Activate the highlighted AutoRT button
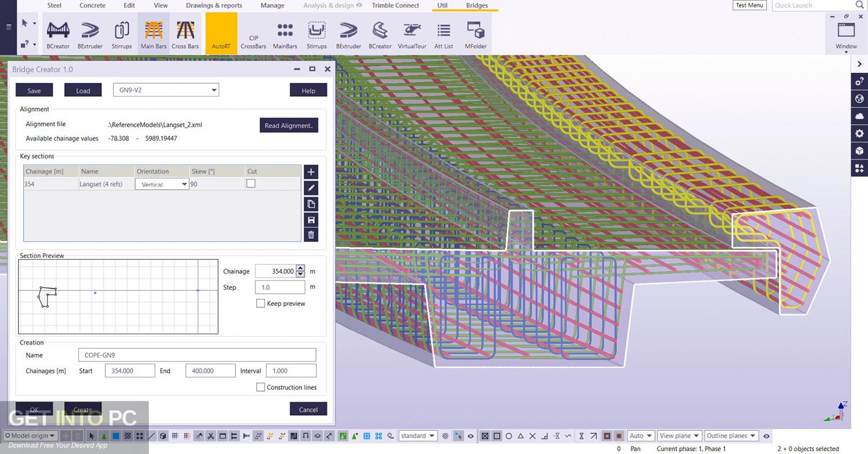868x454 pixels. pos(221,34)
